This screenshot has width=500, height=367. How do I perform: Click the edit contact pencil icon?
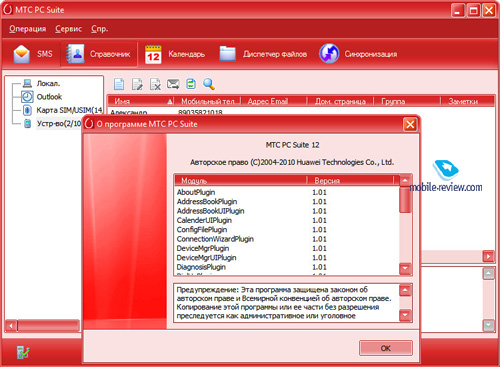click(x=137, y=84)
